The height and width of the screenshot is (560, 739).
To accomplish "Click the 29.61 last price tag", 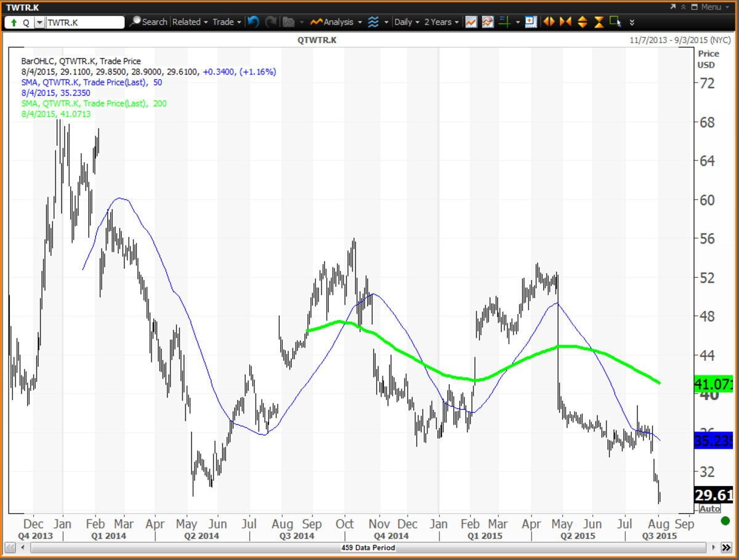I will (713, 495).
